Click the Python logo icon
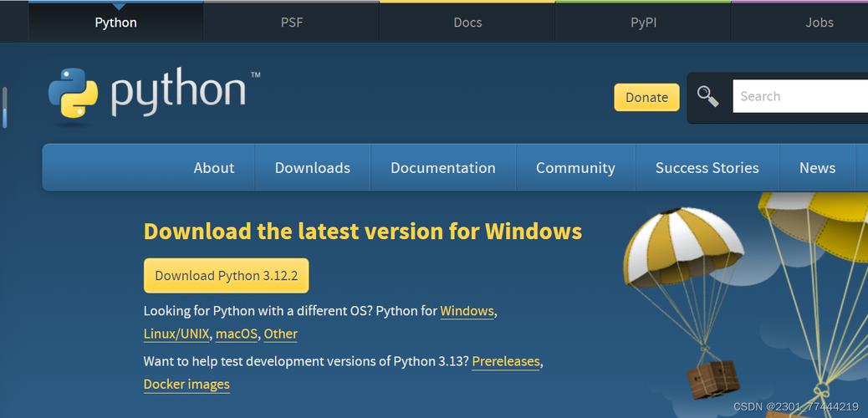868x418 pixels. 73,93
